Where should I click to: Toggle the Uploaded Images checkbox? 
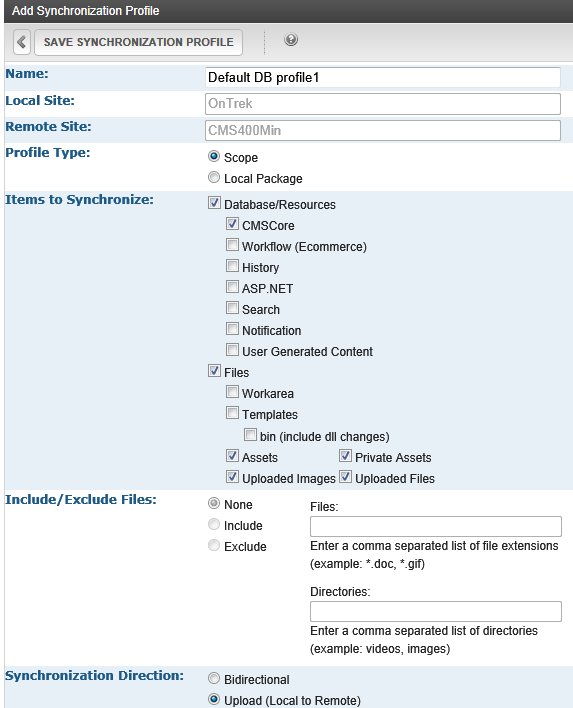coord(232,477)
